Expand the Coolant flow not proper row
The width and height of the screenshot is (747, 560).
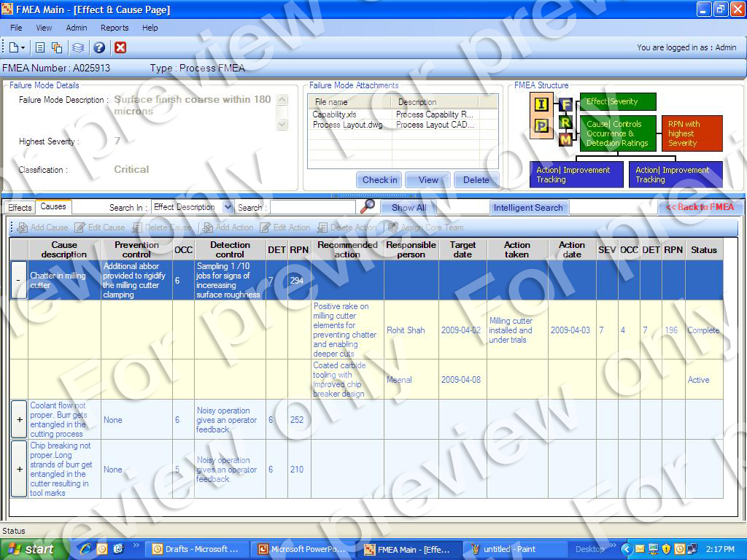click(19, 420)
